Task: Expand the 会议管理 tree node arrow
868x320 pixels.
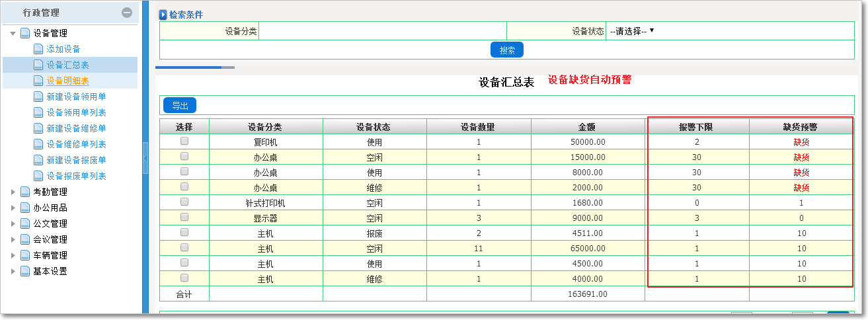Action: [x=13, y=239]
